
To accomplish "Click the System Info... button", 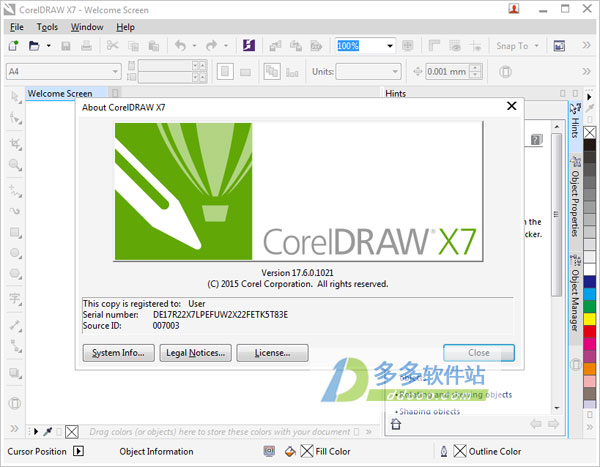I will 119,353.
